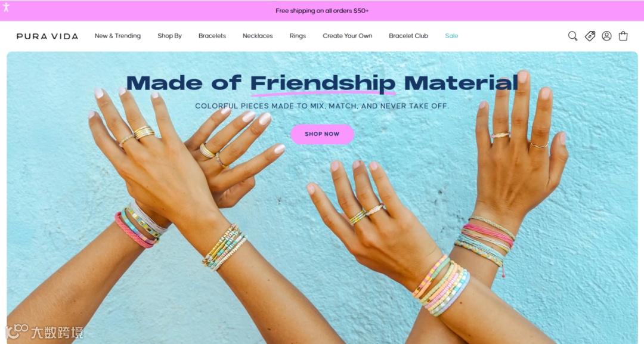Open the Bracelet Club page
Screen dimensions: 644x344
(408, 36)
